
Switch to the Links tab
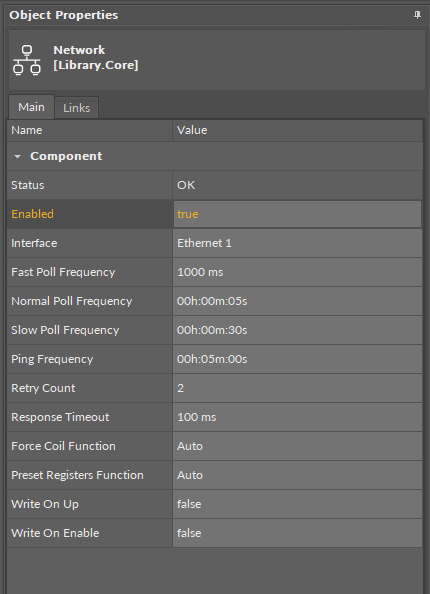[77, 108]
